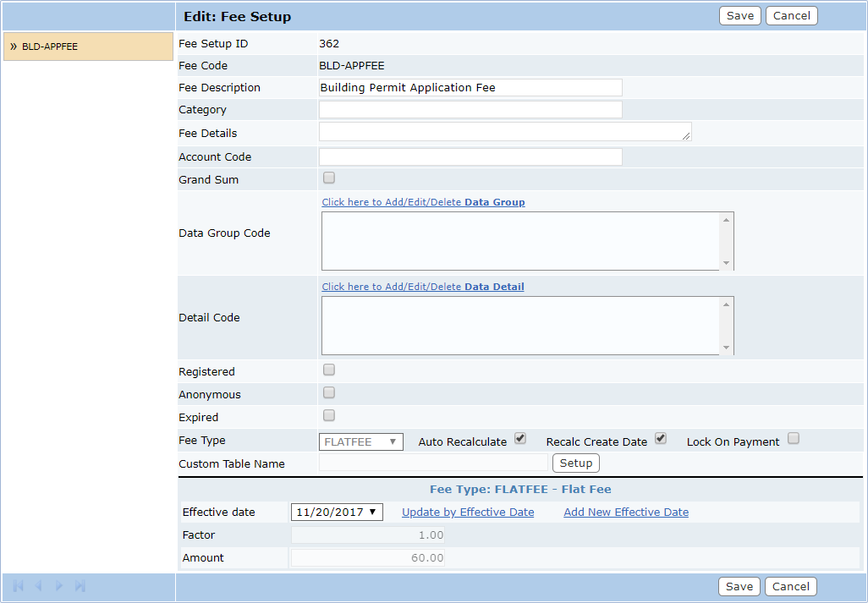Click inside the Fee Description field

pos(470,87)
